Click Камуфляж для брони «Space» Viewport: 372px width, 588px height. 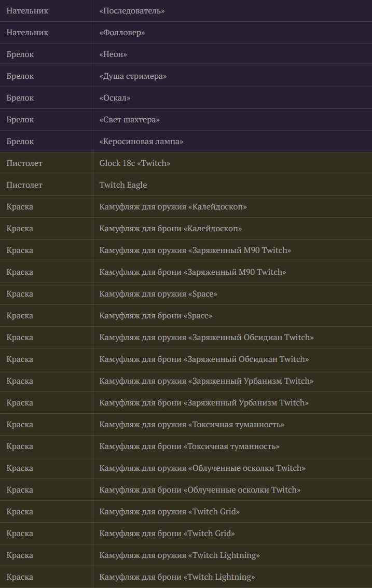coord(156,315)
